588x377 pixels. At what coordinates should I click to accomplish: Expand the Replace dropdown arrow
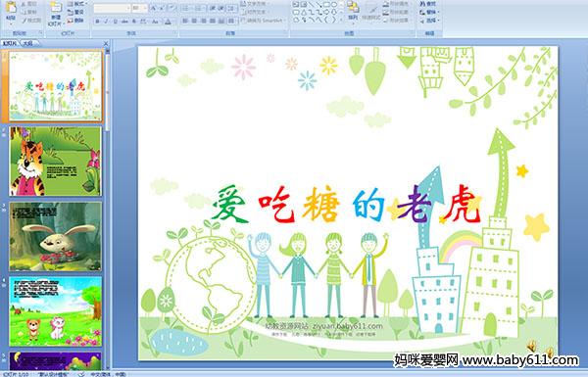point(438,13)
